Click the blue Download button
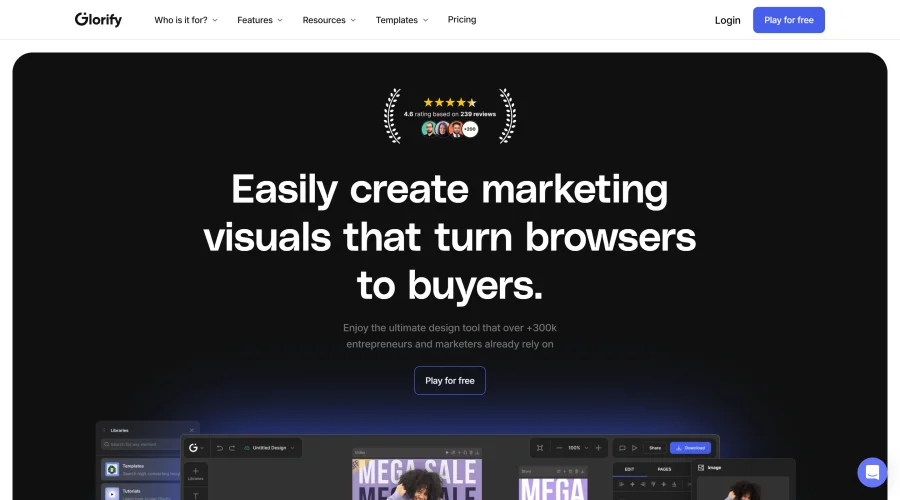The height and width of the screenshot is (500, 900). [x=690, y=448]
